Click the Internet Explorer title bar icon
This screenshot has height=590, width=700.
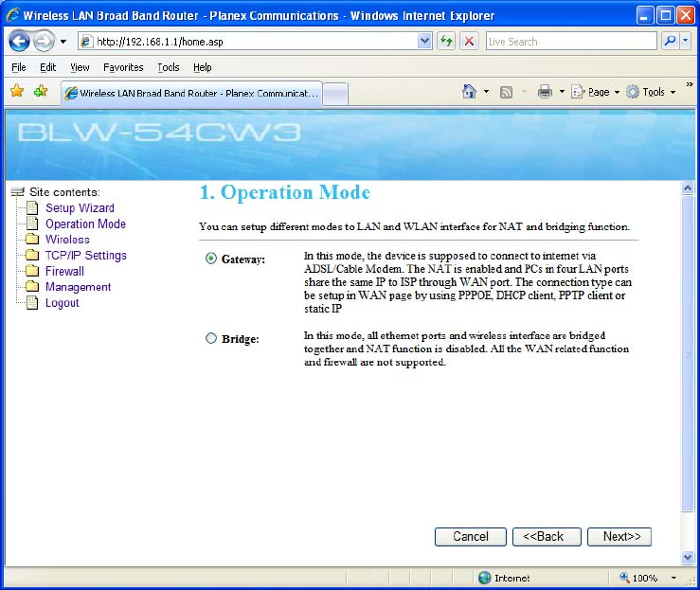(13, 15)
